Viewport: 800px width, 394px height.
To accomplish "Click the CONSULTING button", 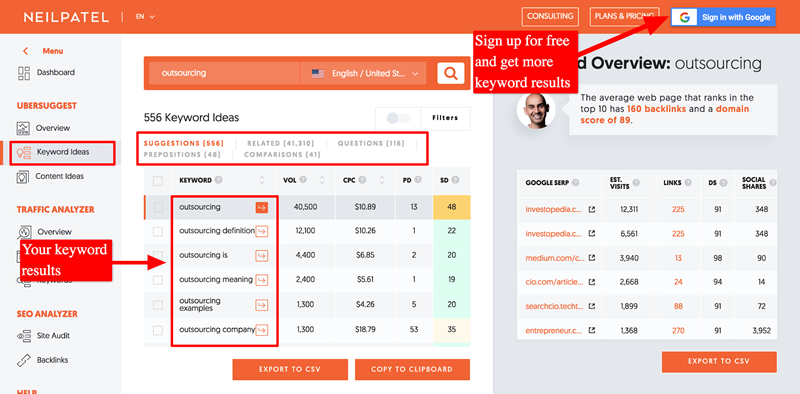I will 551,16.
